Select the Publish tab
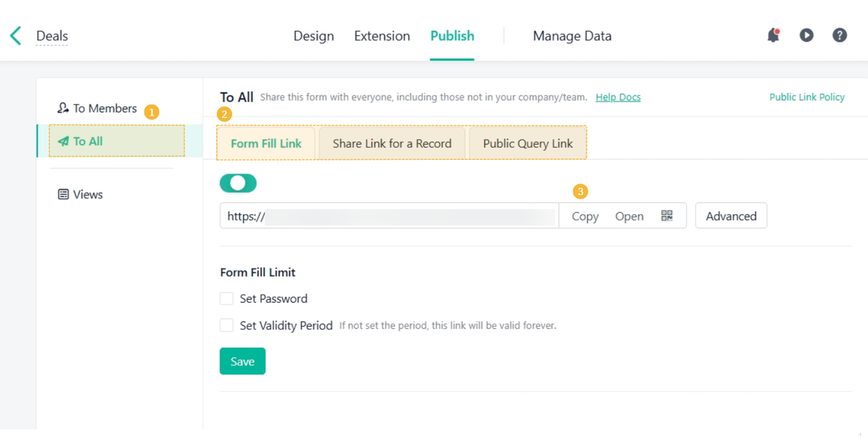The height and width of the screenshot is (437, 868). 452,36
